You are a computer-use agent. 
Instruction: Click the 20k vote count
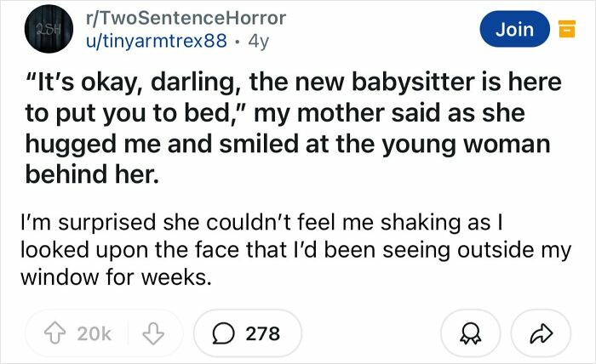(93, 333)
